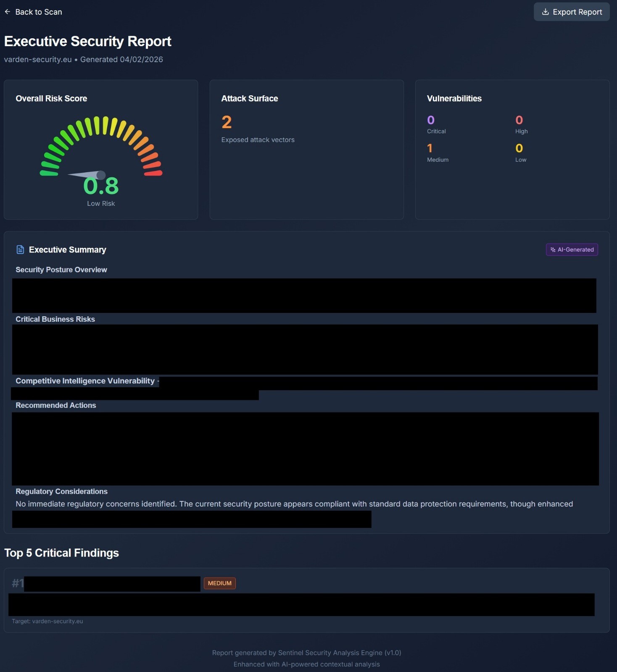Select the MEDIUM severity badge
Viewport: 617px width, 672px height.
click(219, 583)
